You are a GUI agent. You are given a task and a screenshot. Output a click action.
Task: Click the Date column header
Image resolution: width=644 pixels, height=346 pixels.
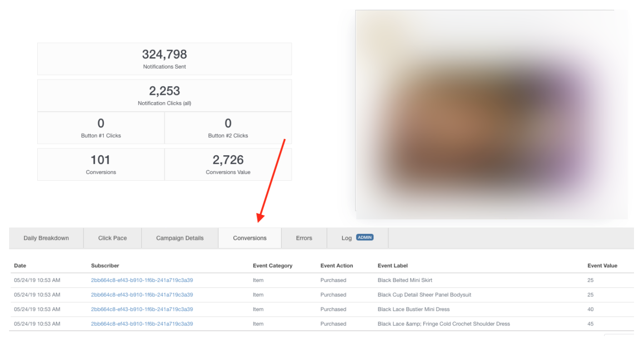click(x=20, y=266)
